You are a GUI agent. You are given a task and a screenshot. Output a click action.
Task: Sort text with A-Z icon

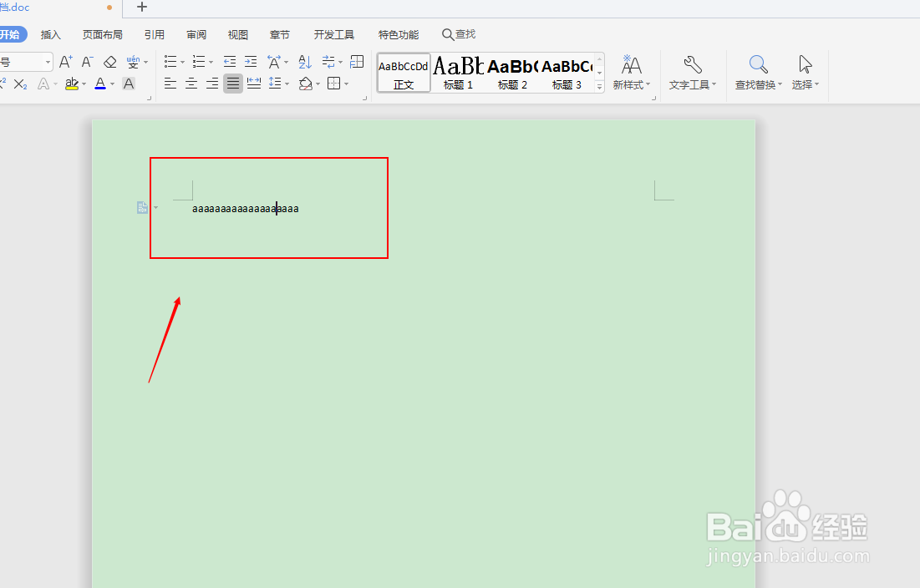click(305, 62)
